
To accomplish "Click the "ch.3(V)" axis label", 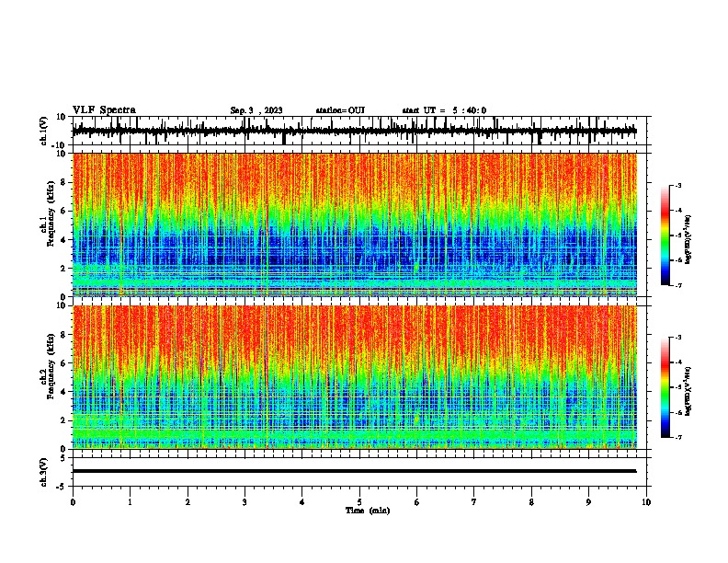I will [x=43, y=472].
